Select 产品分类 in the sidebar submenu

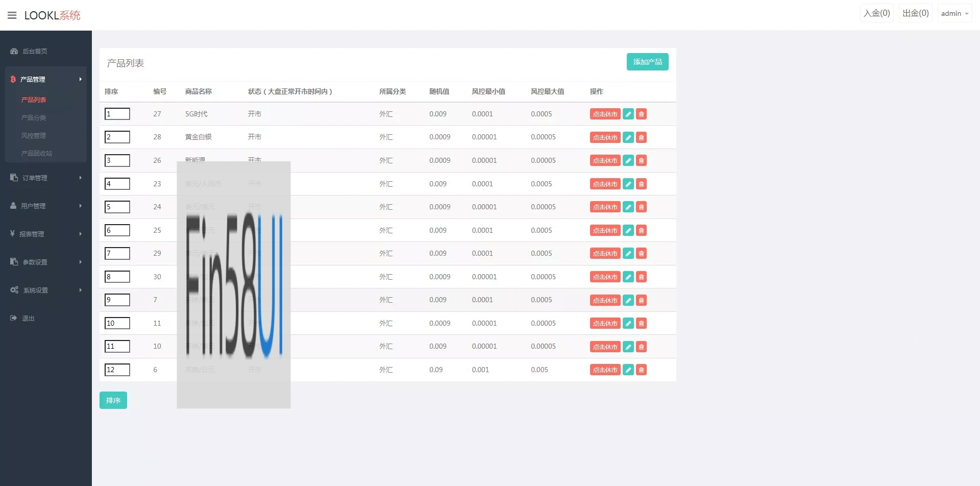pyautogui.click(x=34, y=117)
